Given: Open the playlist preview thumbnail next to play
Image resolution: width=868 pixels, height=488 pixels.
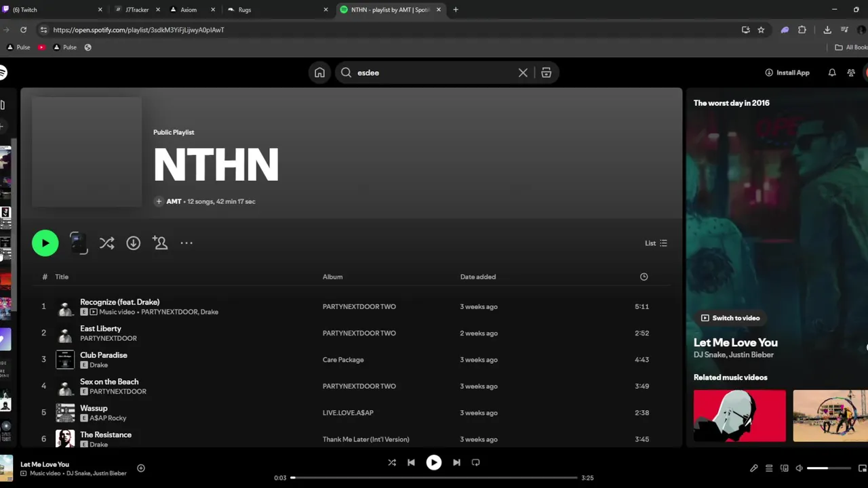Looking at the screenshot, I should pyautogui.click(x=79, y=243).
